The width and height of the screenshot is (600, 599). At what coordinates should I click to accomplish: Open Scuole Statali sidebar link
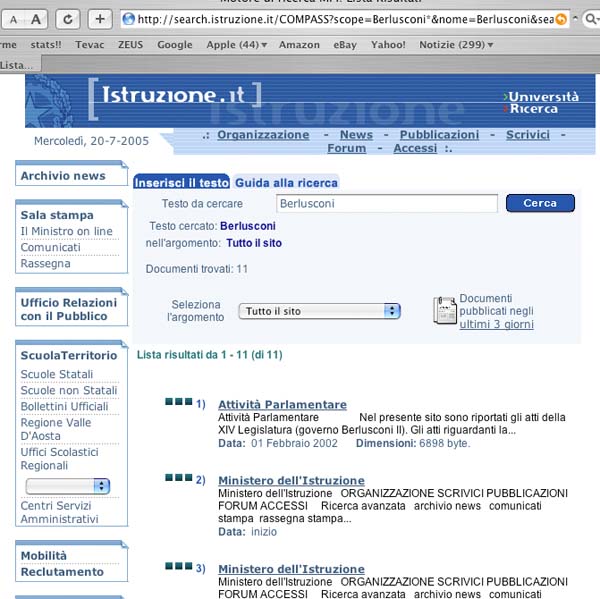(57, 374)
